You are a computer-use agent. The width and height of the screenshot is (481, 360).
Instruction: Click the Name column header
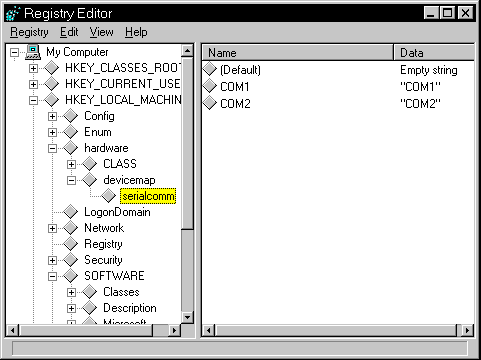pyautogui.click(x=297, y=53)
